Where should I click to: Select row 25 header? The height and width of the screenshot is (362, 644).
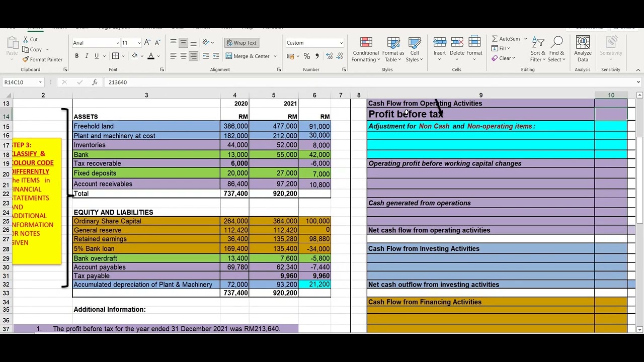pos(6,221)
